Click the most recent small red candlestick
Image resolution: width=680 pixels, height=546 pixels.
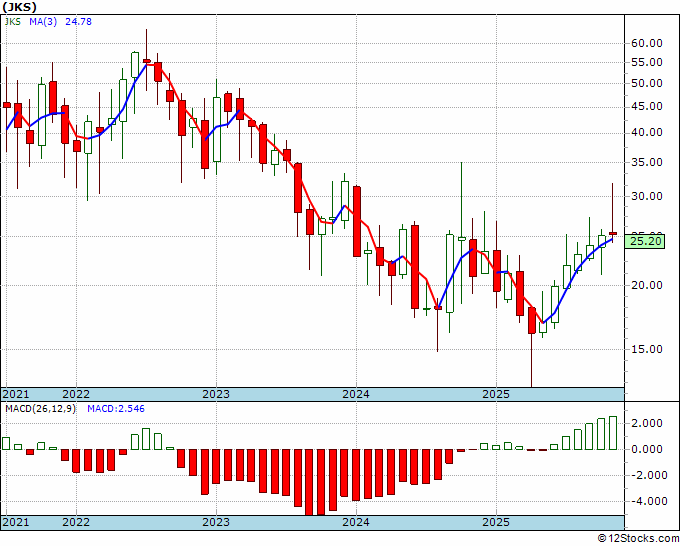613,233
